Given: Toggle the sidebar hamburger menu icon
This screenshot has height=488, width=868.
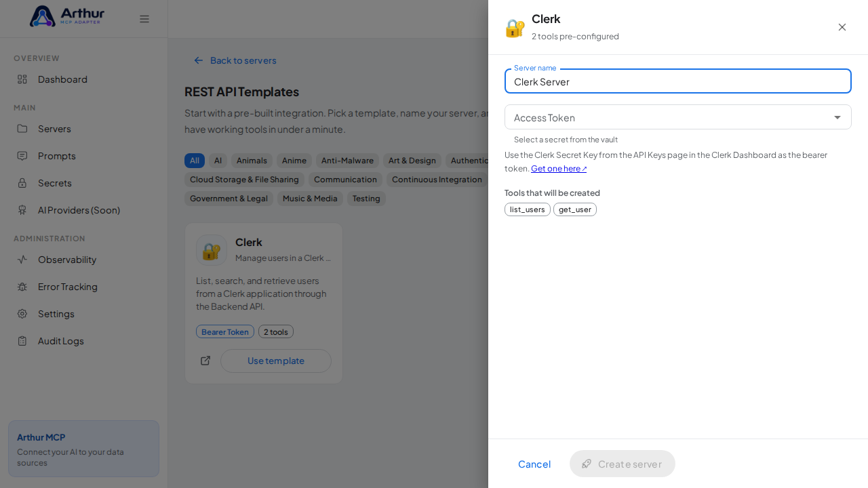Looking at the screenshot, I should [144, 19].
